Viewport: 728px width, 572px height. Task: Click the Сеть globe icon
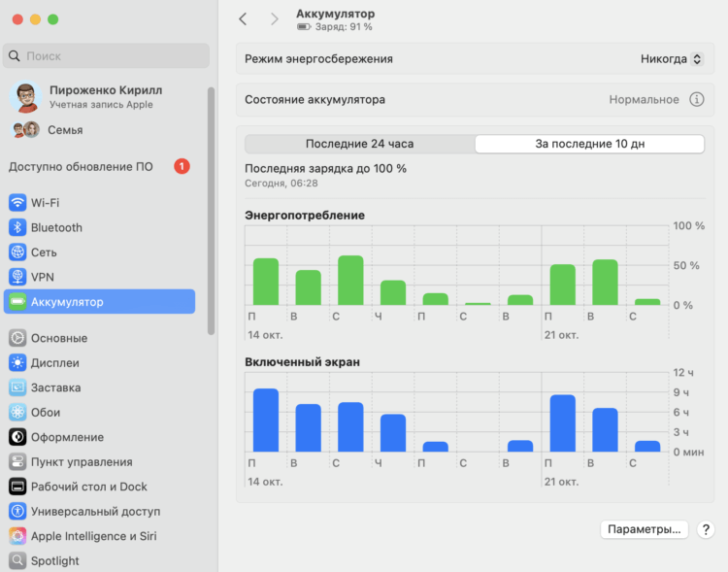(17, 252)
